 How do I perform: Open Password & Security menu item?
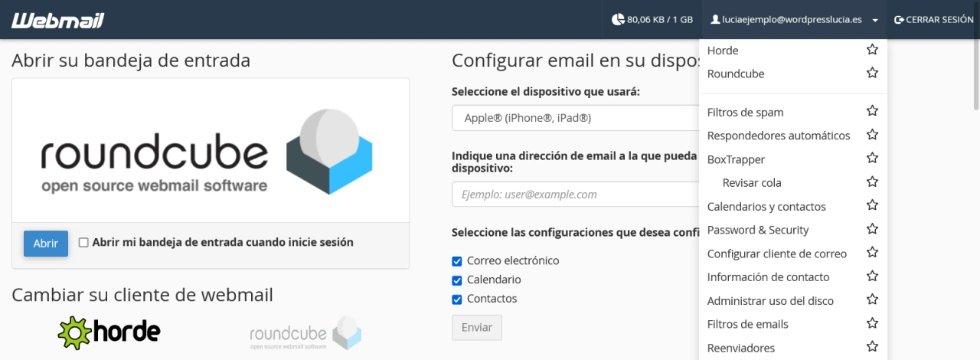click(758, 230)
